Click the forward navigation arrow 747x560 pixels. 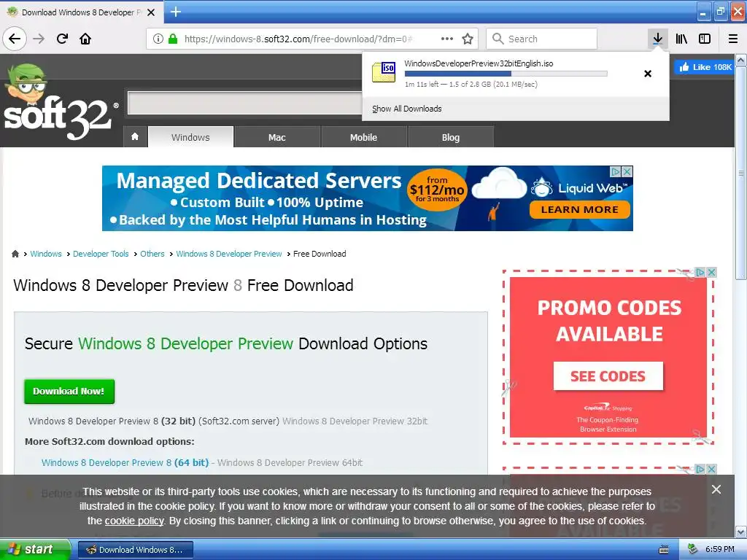tap(39, 39)
